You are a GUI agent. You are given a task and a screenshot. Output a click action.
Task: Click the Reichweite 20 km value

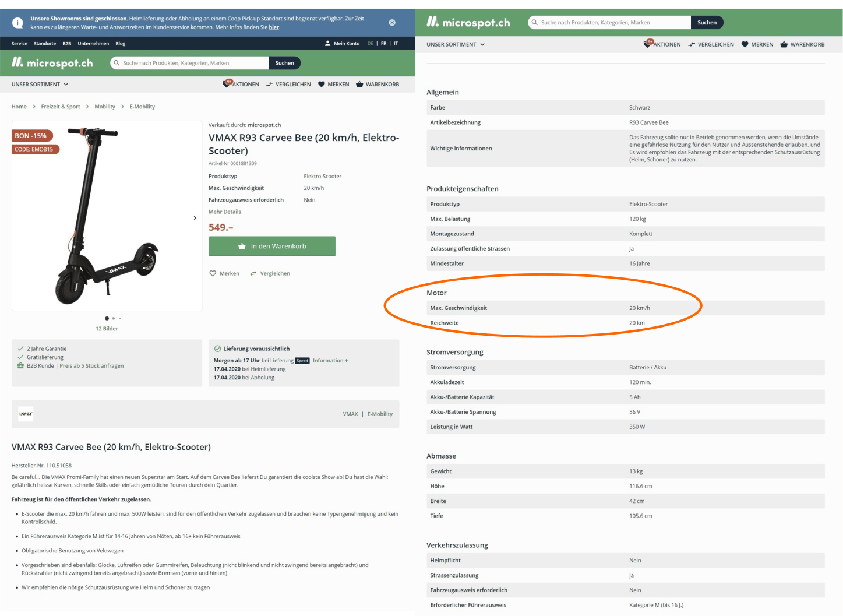pos(637,323)
